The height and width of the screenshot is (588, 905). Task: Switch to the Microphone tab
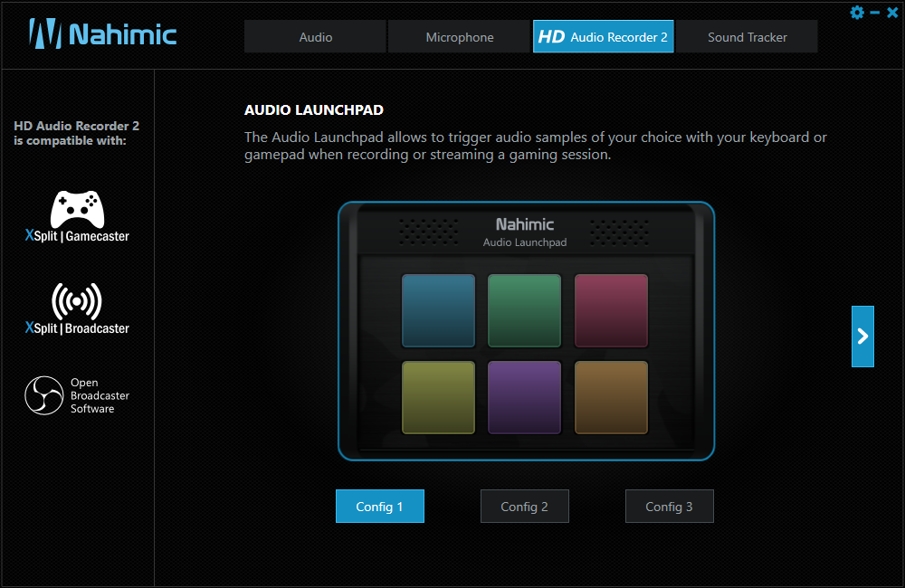pyautogui.click(x=459, y=36)
